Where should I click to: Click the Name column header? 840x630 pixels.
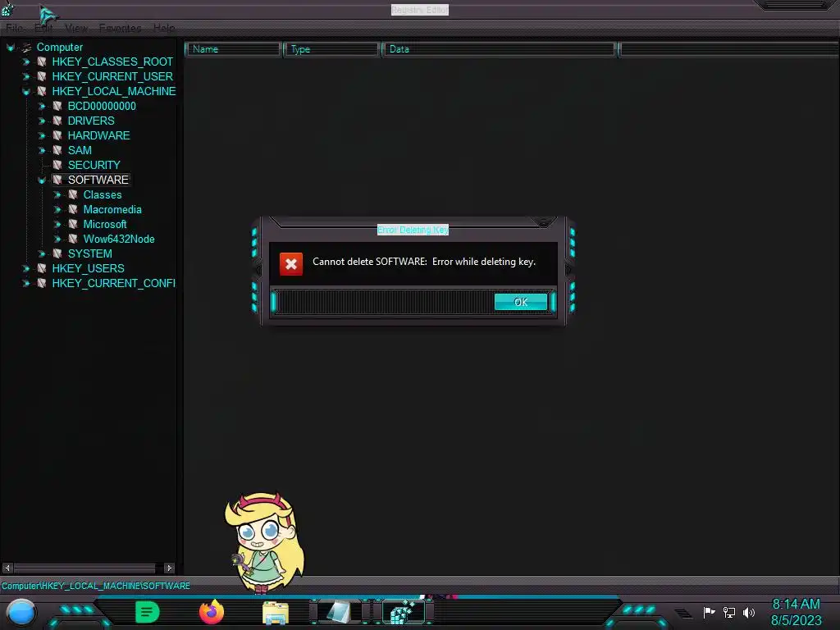233,49
